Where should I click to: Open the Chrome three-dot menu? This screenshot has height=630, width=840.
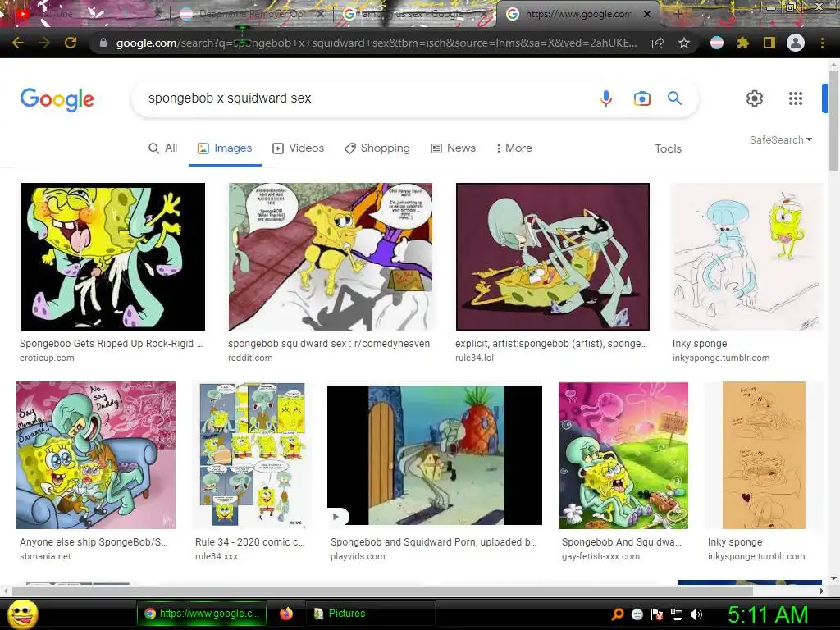[x=822, y=43]
